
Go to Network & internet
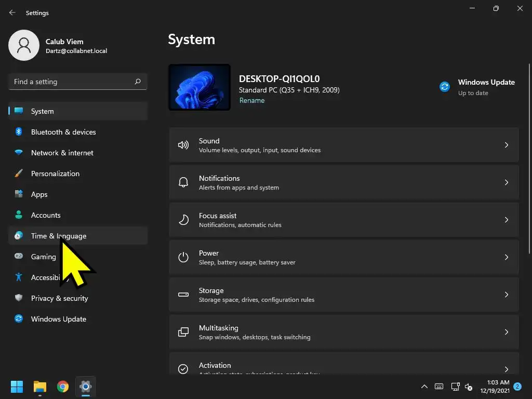(x=78, y=153)
